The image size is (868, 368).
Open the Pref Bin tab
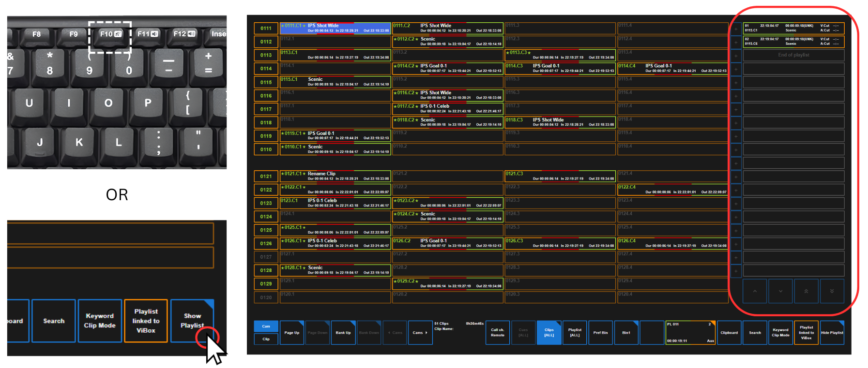pos(600,333)
